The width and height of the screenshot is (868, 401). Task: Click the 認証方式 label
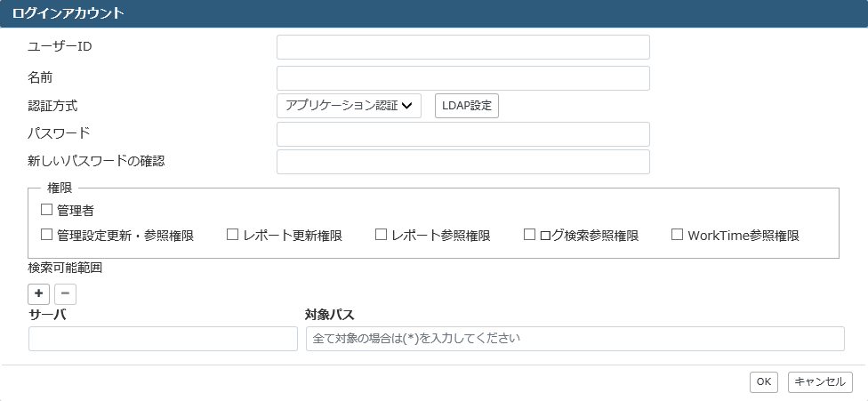(52, 106)
